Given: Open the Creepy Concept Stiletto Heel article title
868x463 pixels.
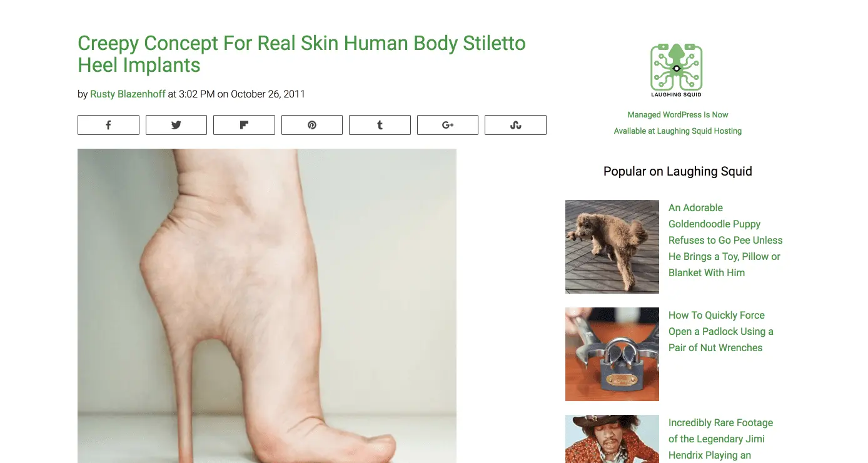Looking at the screenshot, I should 301,54.
